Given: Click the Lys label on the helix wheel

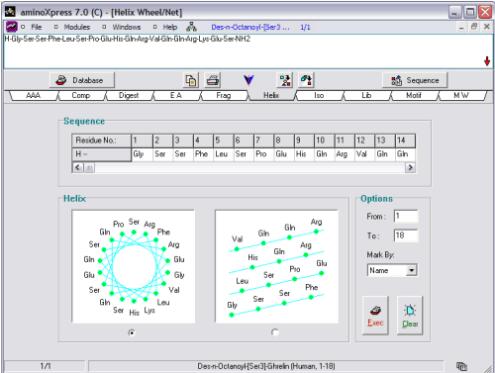Looking at the screenshot, I should (x=149, y=310).
